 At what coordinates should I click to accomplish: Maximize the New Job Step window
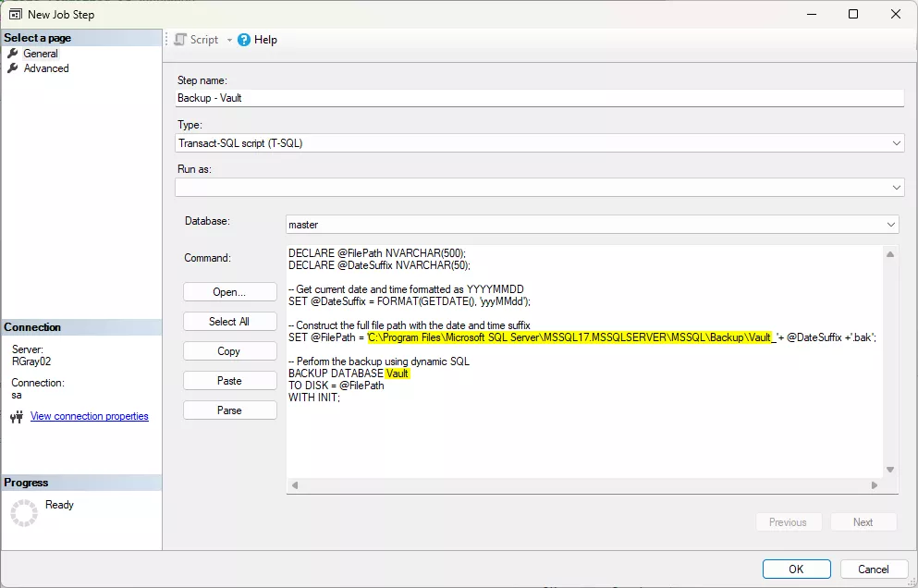[853, 14]
